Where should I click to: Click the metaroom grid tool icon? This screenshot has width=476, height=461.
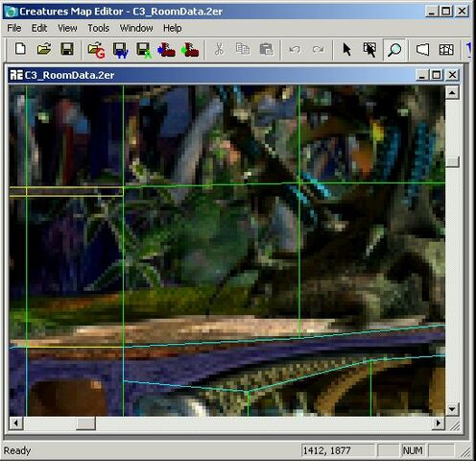446,50
